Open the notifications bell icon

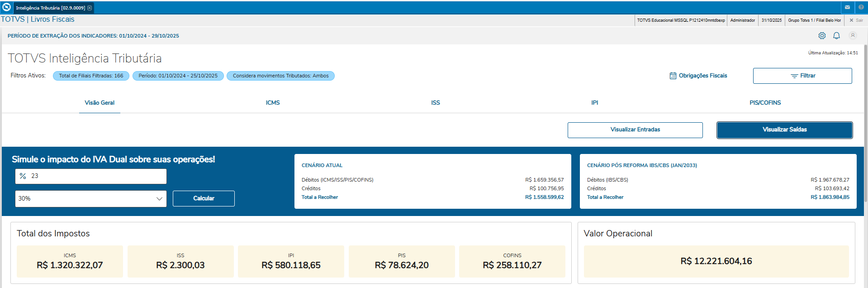[836, 35]
